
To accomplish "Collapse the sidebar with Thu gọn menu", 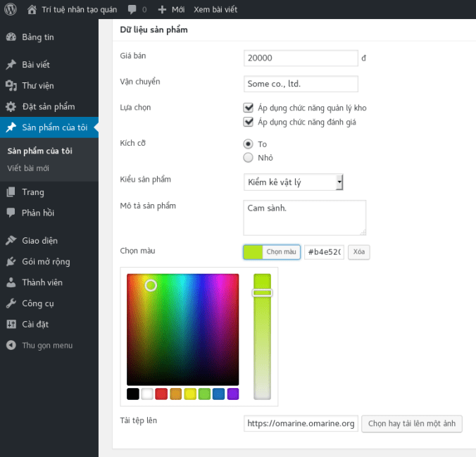I will click(40, 346).
